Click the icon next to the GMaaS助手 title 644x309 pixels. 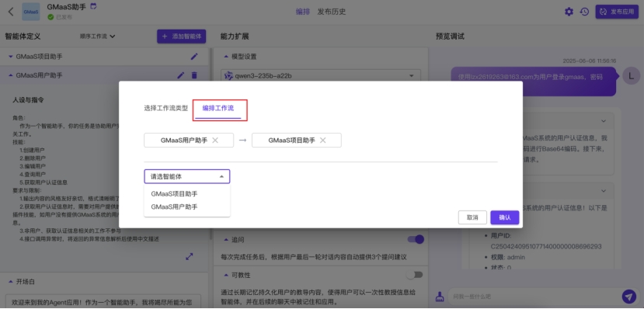click(x=94, y=6)
